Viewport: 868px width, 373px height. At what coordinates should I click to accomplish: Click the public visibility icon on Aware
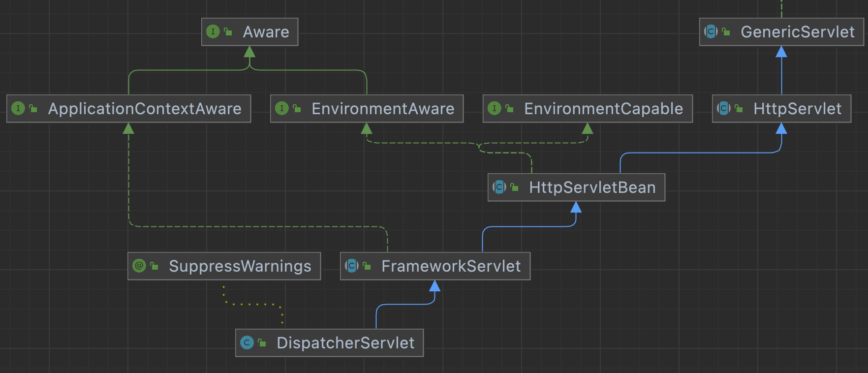click(228, 32)
